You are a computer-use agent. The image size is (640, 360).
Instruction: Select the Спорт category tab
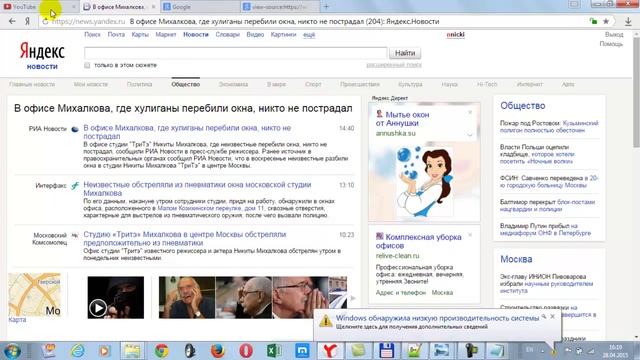click(313, 84)
